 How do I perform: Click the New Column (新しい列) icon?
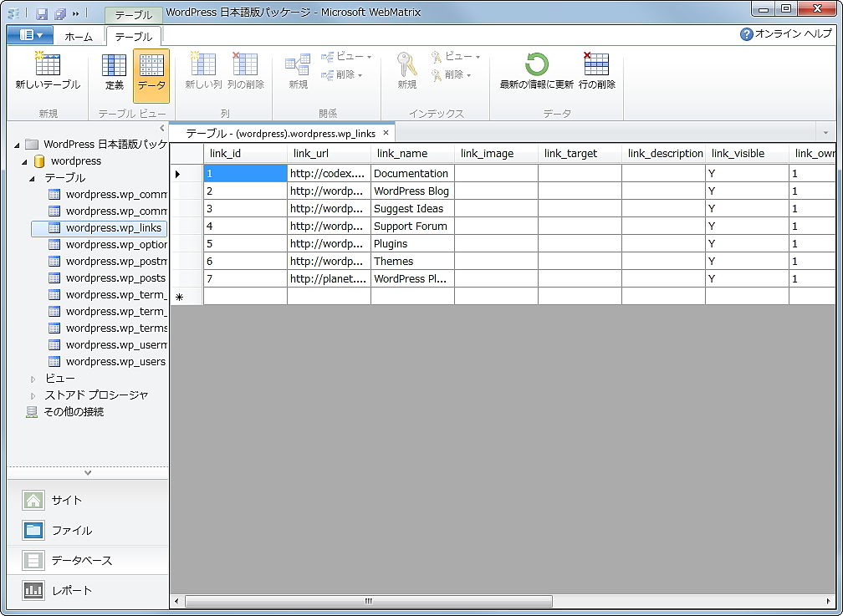203,64
